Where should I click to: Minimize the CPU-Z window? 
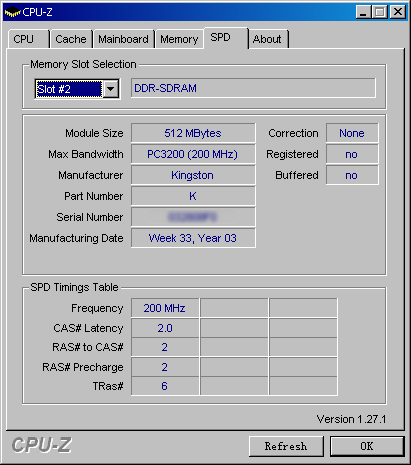363,12
